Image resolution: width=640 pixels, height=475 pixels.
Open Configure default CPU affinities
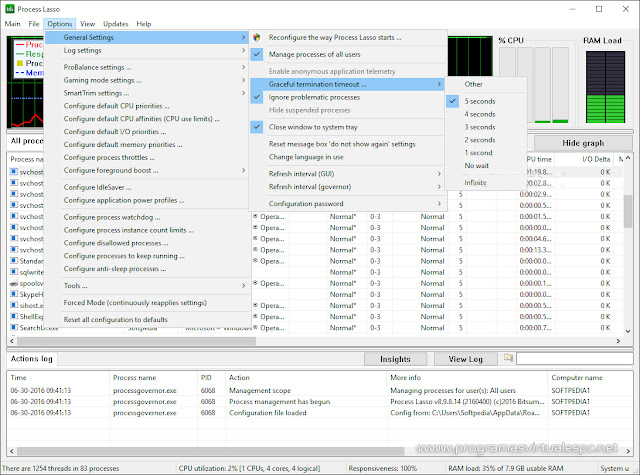coord(147,119)
